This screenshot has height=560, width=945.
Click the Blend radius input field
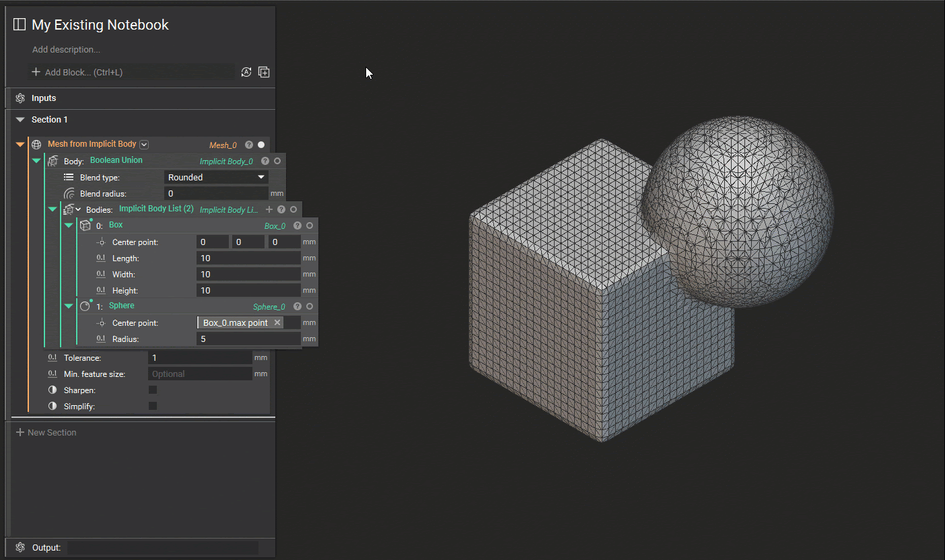pyautogui.click(x=216, y=194)
